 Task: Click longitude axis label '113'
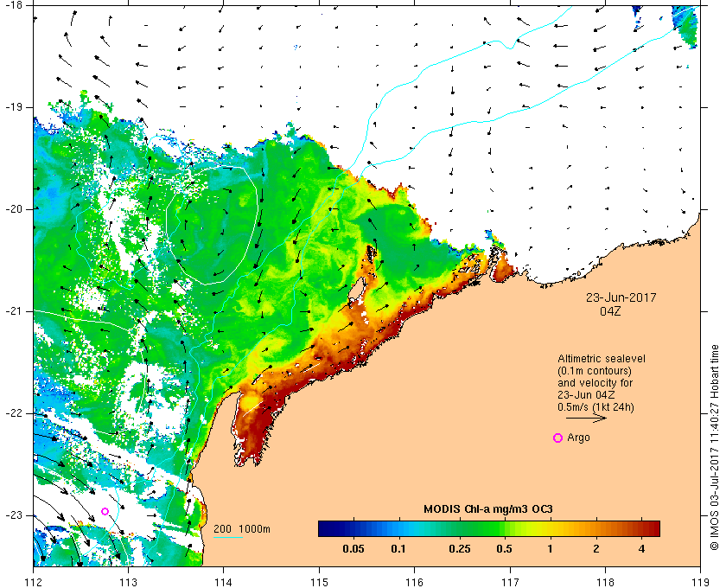[128, 581]
